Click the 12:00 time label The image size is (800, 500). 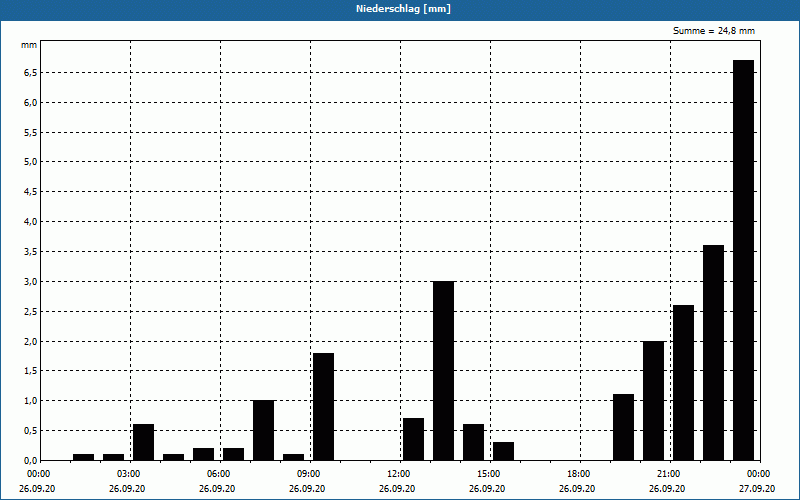click(398, 474)
